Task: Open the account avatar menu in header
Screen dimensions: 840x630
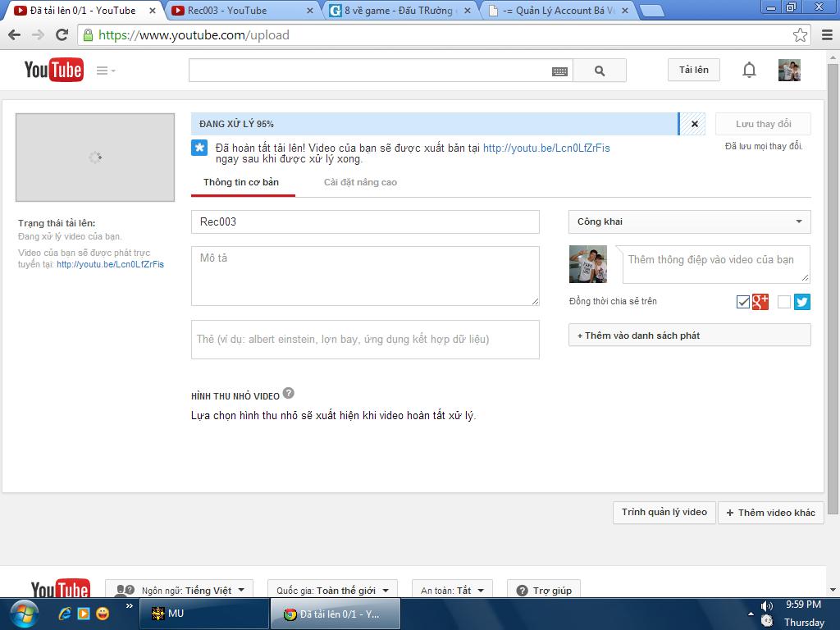Action: [x=789, y=71]
